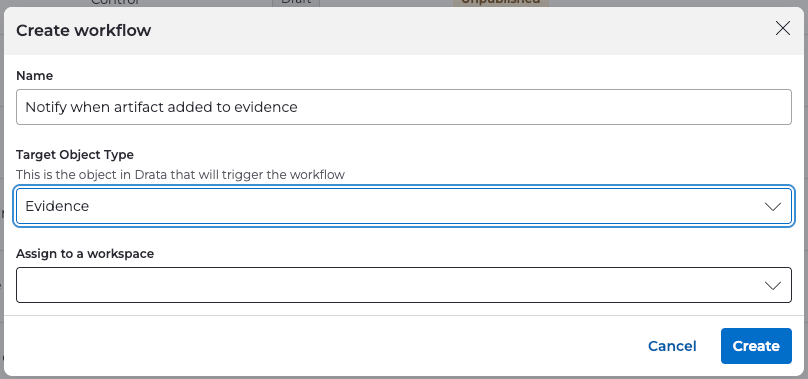Click the "Create workflow" dialog title
The width and height of the screenshot is (808, 379).
coord(83,30)
